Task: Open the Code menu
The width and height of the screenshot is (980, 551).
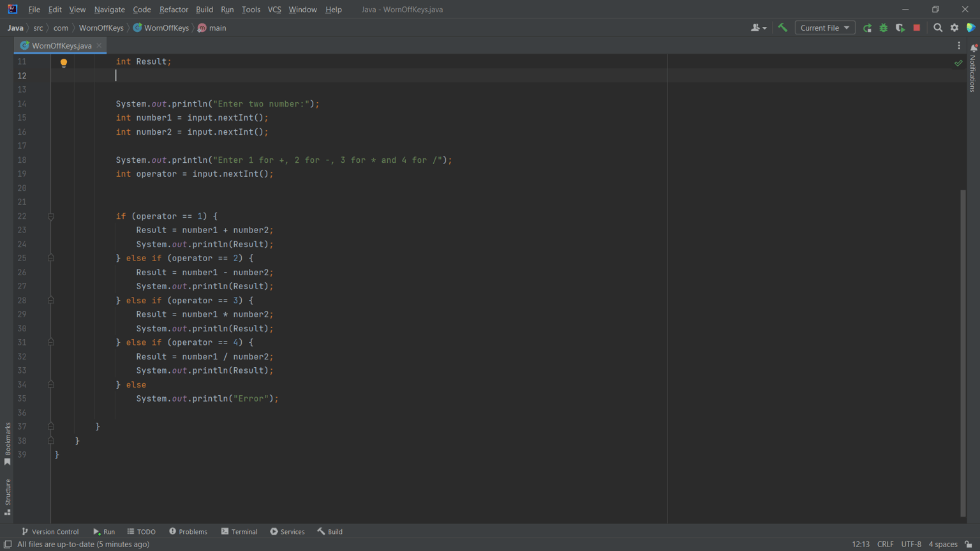Action: (x=142, y=10)
